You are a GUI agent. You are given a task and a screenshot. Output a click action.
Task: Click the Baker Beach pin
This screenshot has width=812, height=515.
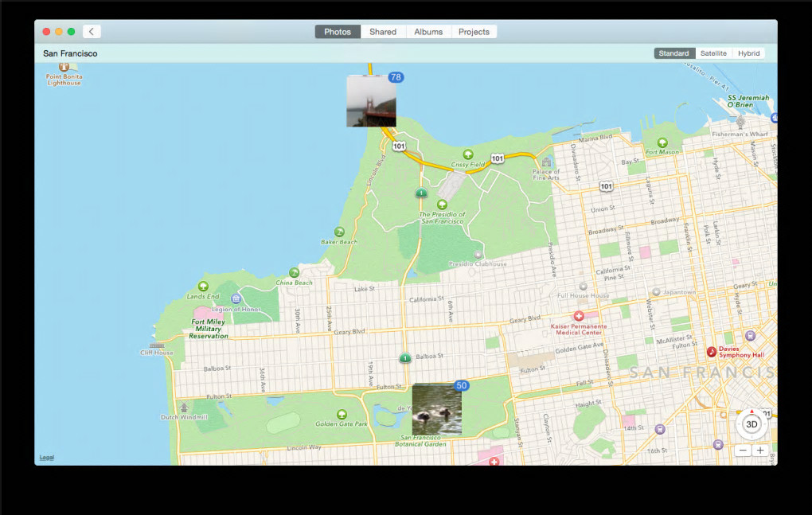[339, 232]
